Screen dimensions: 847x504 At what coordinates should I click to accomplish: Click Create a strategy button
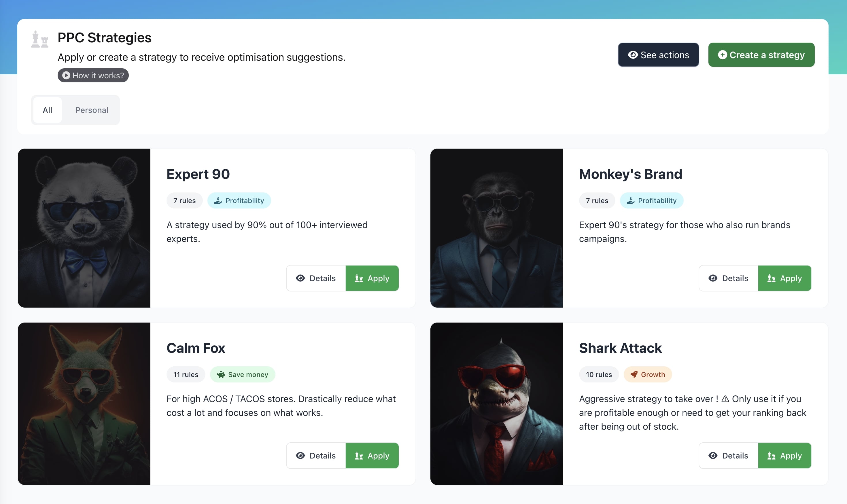pos(761,55)
